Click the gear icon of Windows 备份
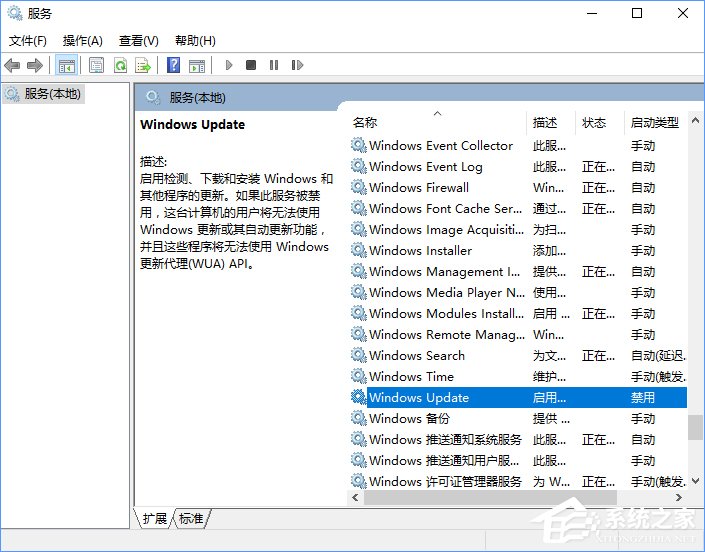The image size is (705, 552). [358, 418]
